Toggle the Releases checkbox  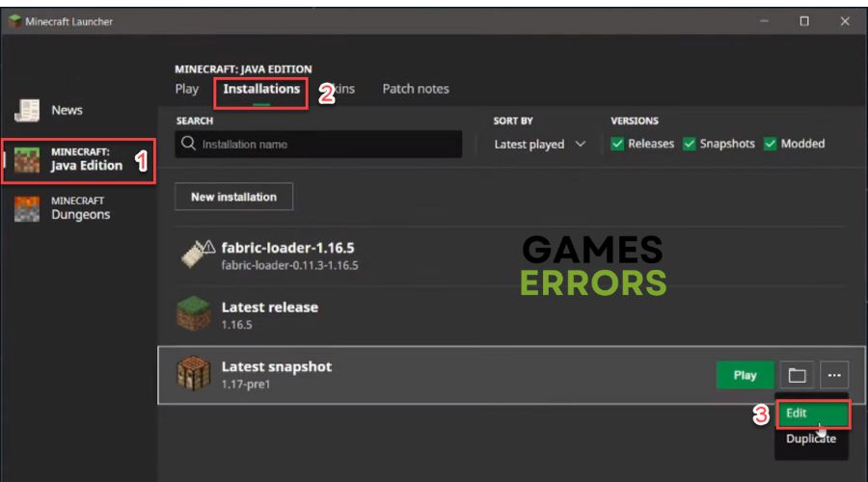(x=617, y=144)
